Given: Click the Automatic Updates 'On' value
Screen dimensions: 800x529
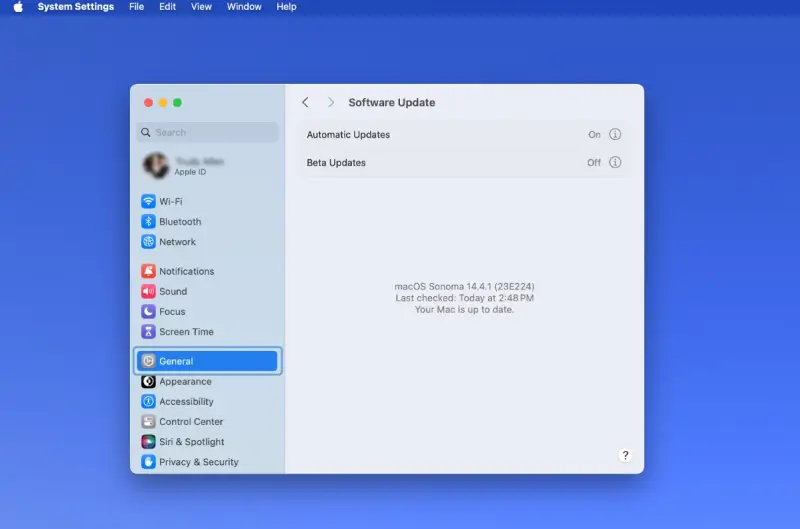Looking at the screenshot, I should (594, 135).
